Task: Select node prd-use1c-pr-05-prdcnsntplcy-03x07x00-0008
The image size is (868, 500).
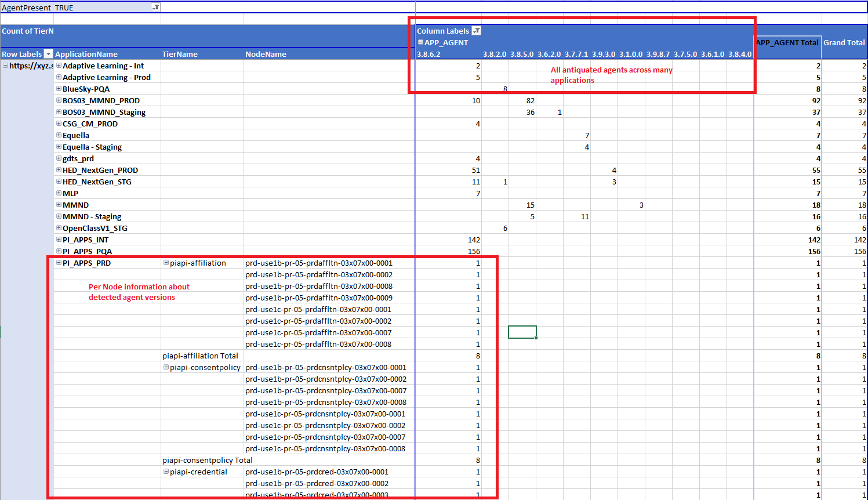Action: [325, 448]
